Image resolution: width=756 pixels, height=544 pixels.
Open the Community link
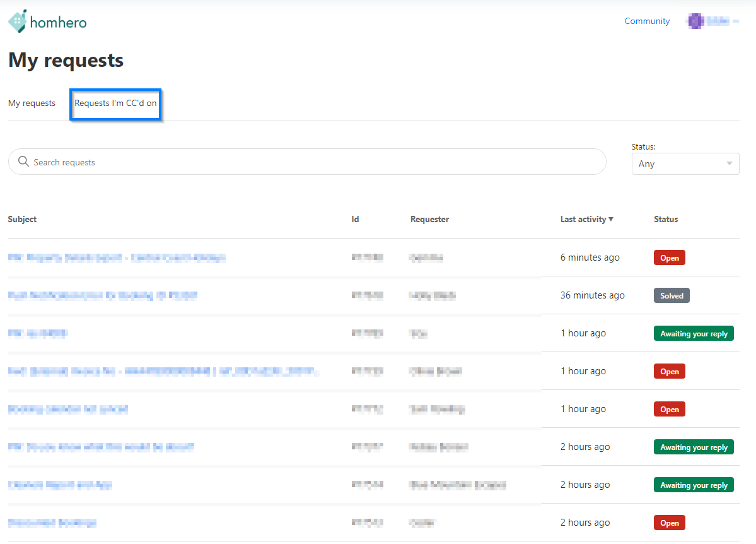coord(647,21)
